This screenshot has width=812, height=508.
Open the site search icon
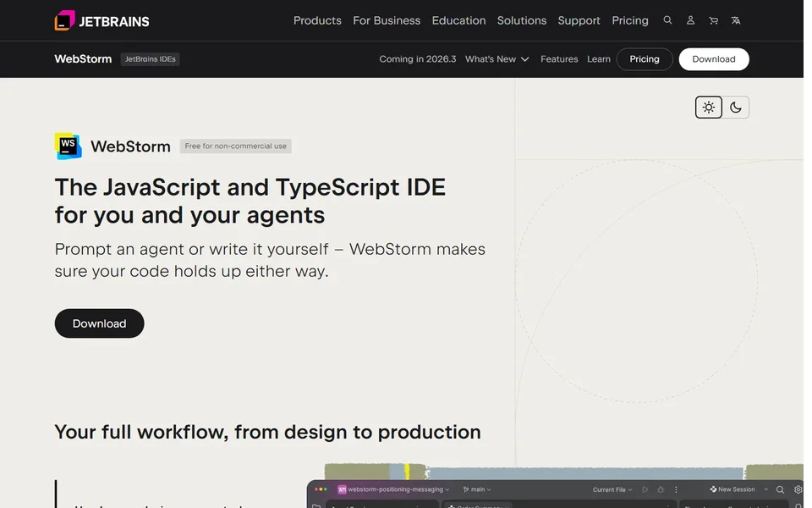point(667,20)
